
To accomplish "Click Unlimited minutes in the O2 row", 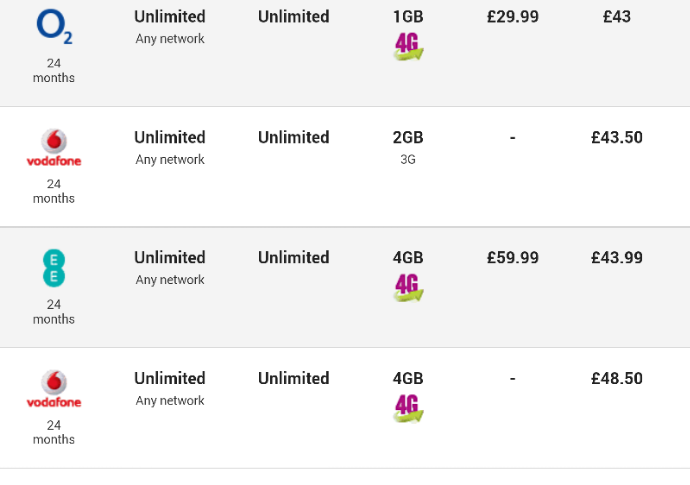I will tap(170, 17).
